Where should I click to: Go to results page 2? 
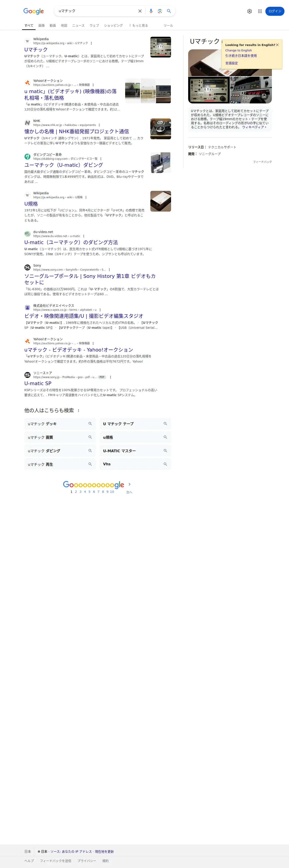click(76, 492)
